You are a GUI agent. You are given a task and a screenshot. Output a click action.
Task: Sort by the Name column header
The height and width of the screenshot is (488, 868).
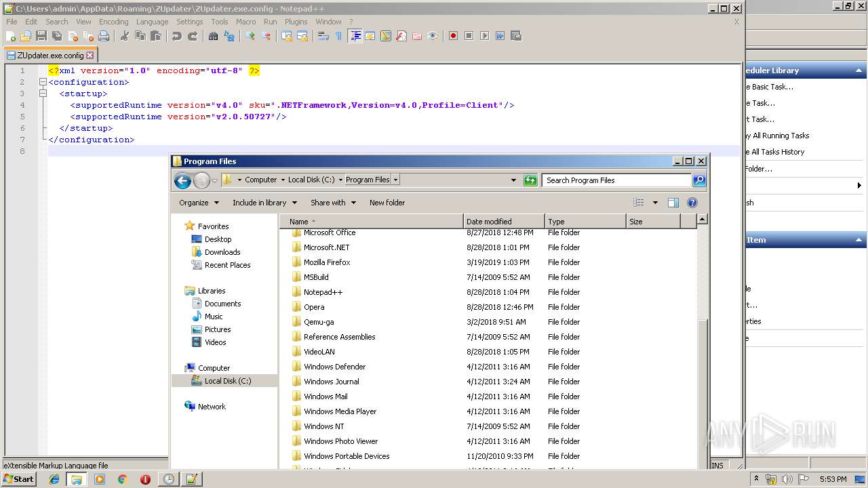(372, 222)
